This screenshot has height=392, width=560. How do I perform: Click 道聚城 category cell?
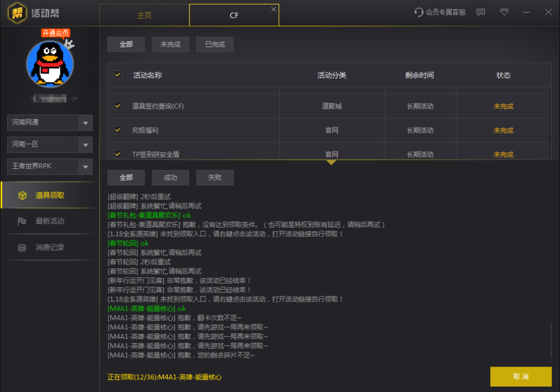(x=332, y=106)
